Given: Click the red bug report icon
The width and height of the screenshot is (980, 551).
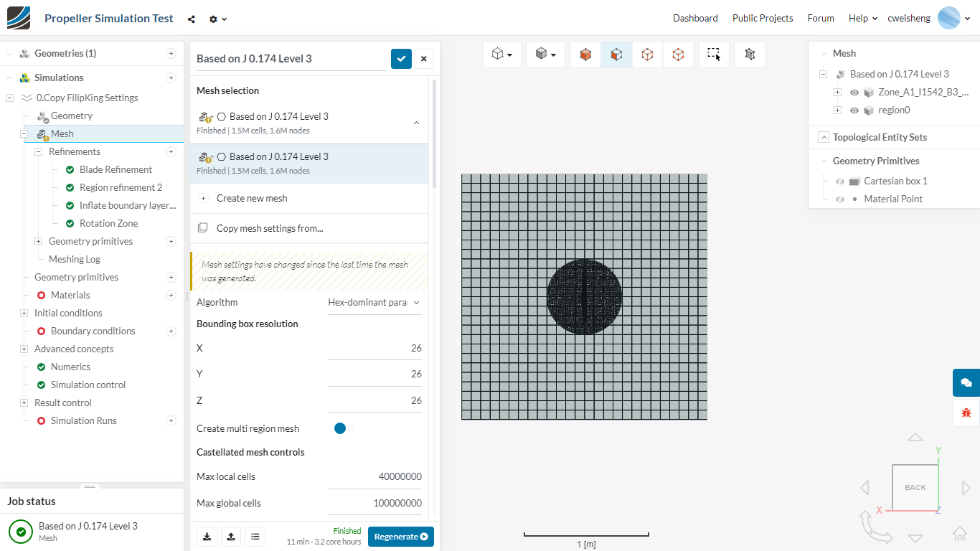Looking at the screenshot, I should 966,413.
